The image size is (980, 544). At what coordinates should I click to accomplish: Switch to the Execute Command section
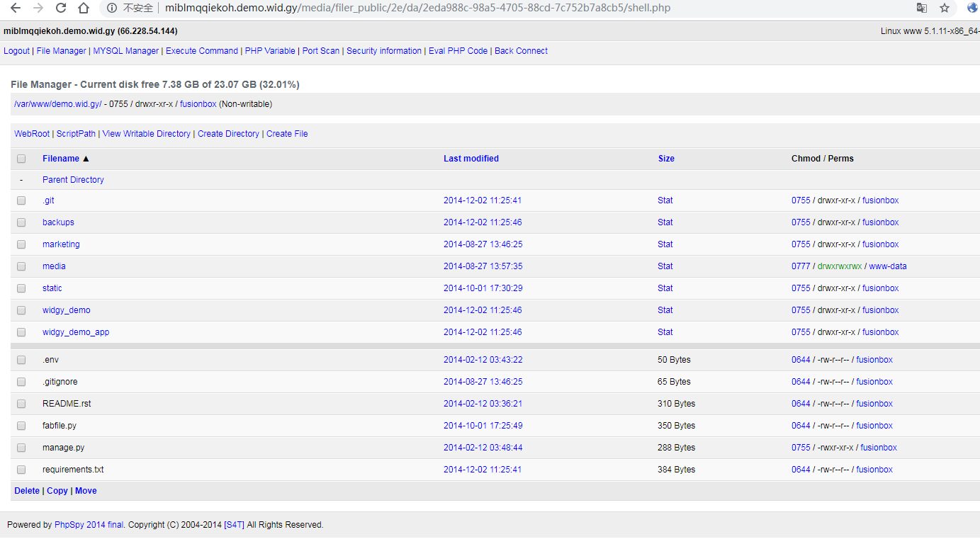[201, 50]
